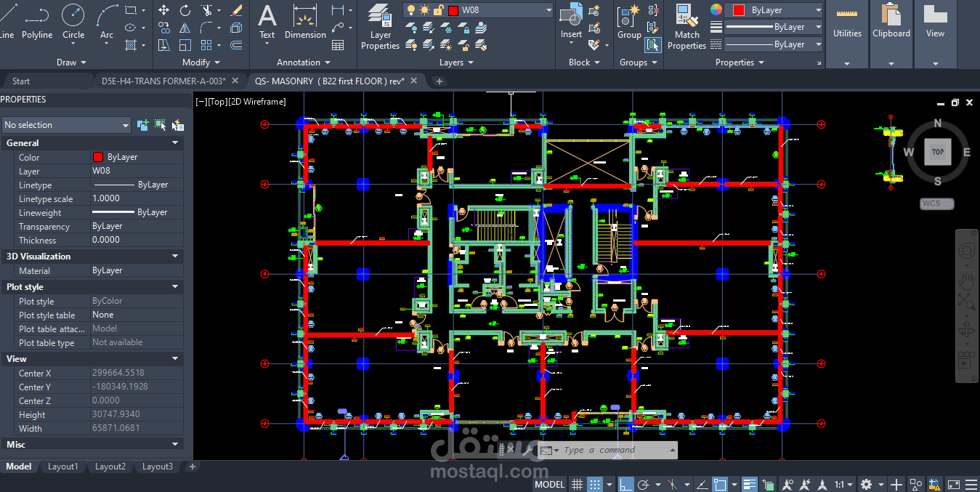Select the Erase tool
Viewport: 980px width, 492px height.
236,10
